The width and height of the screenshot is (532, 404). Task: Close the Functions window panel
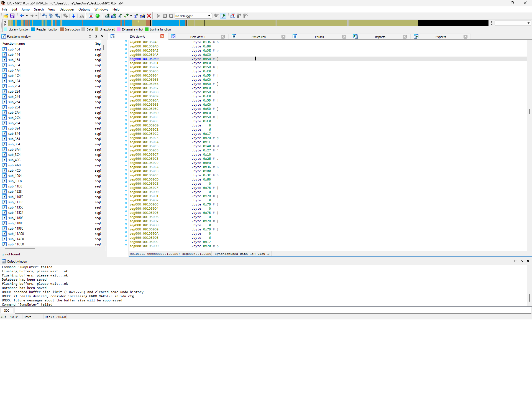[x=102, y=36]
